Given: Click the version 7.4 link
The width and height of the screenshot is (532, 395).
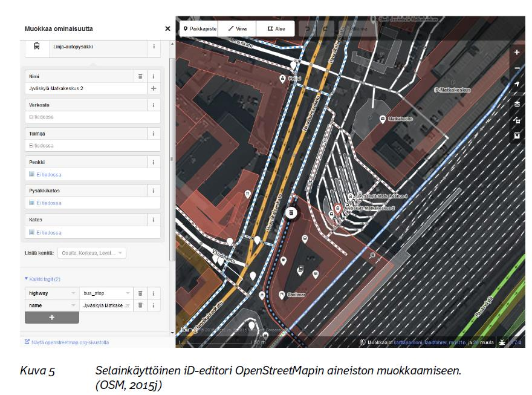Looking at the screenshot, I should [517, 342].
